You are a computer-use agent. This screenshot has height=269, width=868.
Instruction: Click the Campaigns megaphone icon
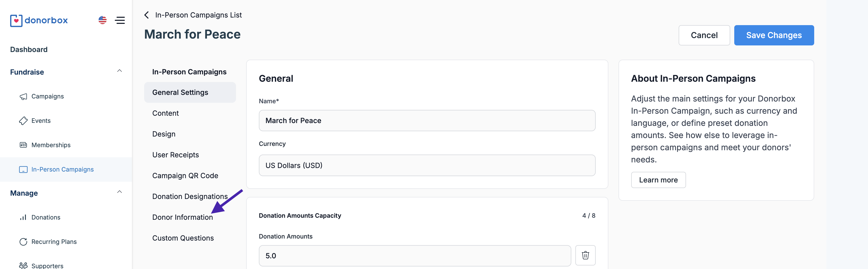23,97
